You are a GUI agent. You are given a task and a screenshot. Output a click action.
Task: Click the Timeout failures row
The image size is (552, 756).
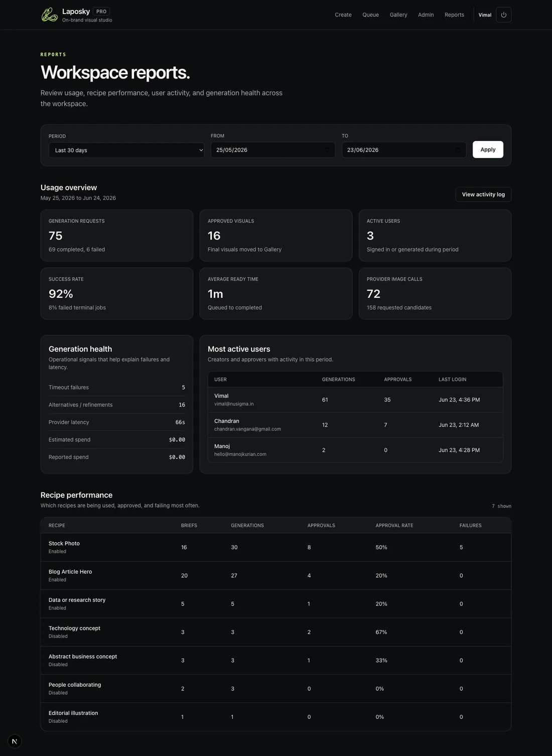click(x=117, y=388)
